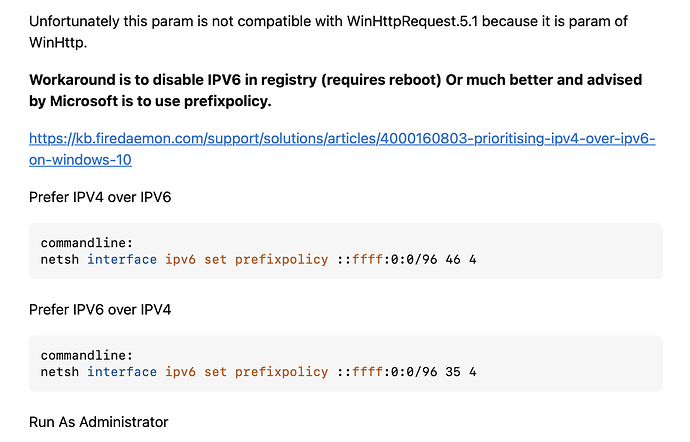The height and width of the screenshot is (442, 690).
Task: Open the kb.firedaemon.com prioritising IPv4 link
Action: [342, 139]
